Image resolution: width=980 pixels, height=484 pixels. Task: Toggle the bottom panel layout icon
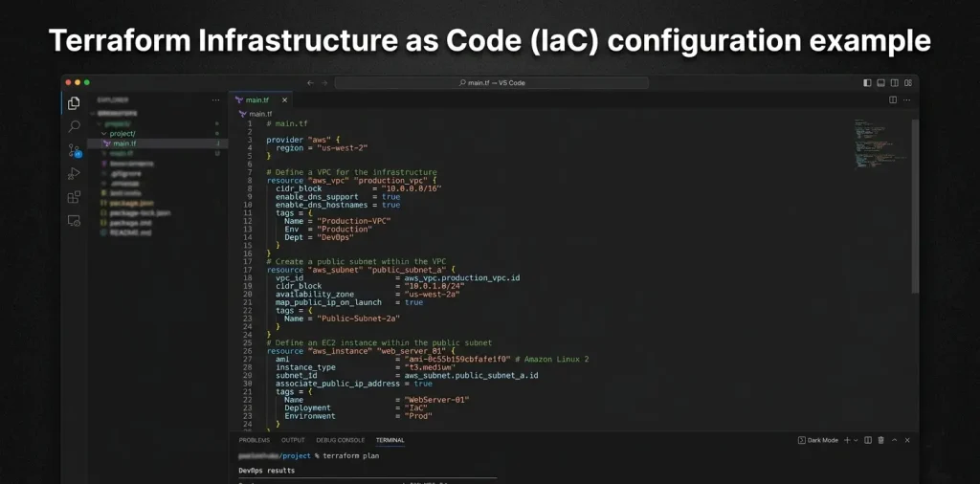pyautogui.click(x=880, y=82)
